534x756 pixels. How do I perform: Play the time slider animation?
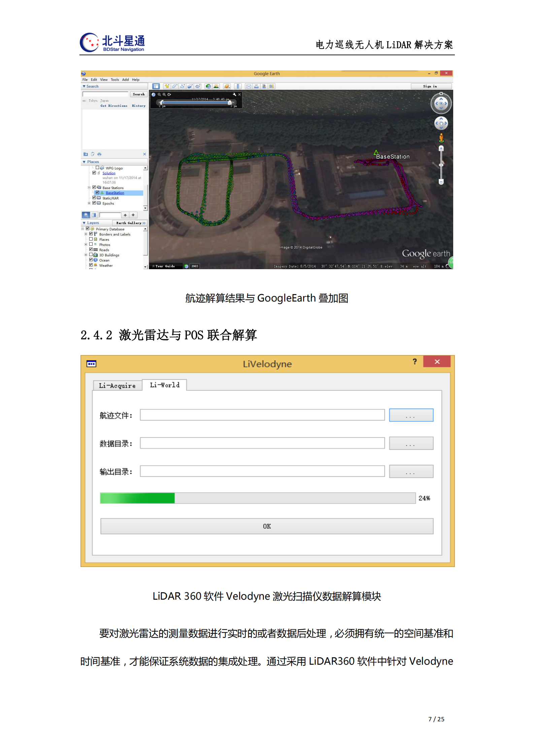pyautogui.click(x=169, y=95)
